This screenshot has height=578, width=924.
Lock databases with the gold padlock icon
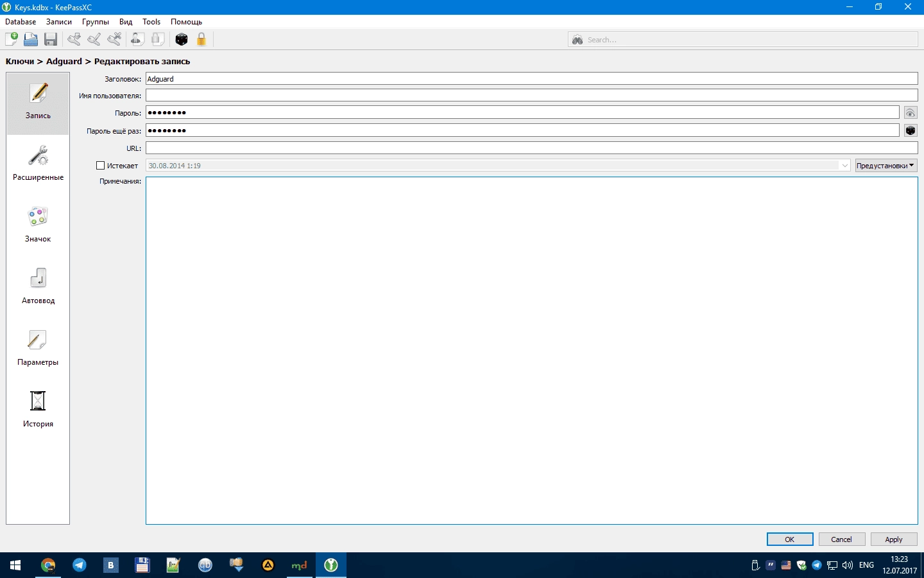(201, 39)
